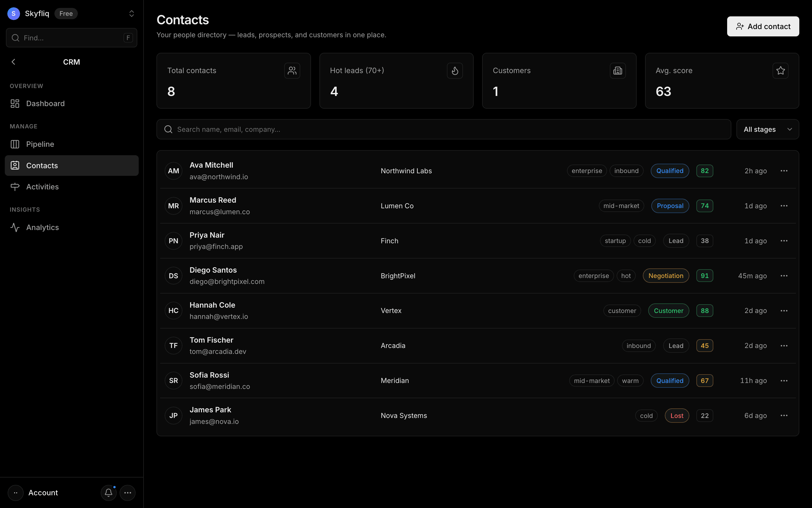Click the Total contacts card

point(233,81)
